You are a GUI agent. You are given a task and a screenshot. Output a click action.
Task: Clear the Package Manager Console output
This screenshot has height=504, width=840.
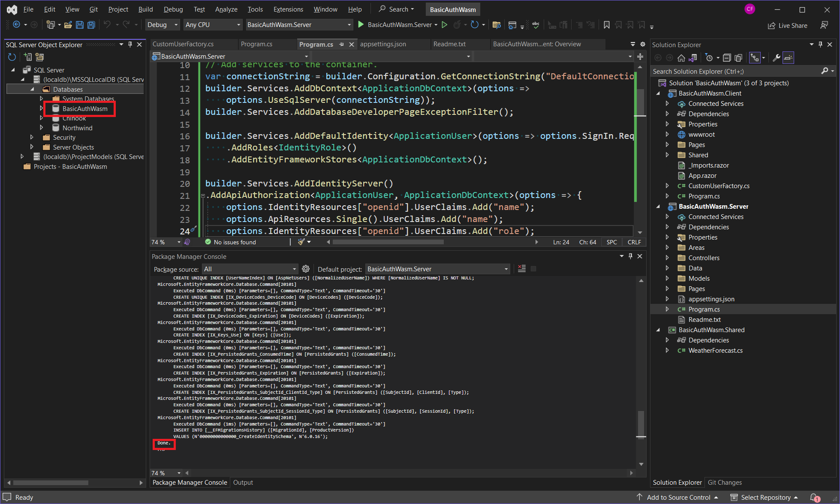[522, 269]
